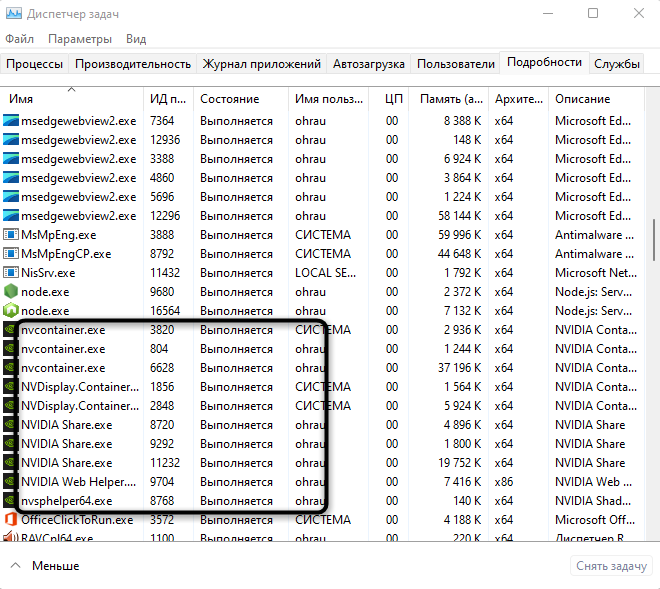Open the Пользователи tab
Screen dimensions: 660x589
pos(456,64)
